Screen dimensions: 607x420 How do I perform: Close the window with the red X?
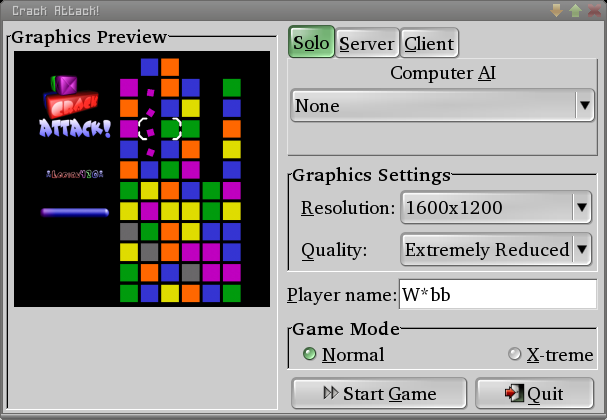point(593,10)
